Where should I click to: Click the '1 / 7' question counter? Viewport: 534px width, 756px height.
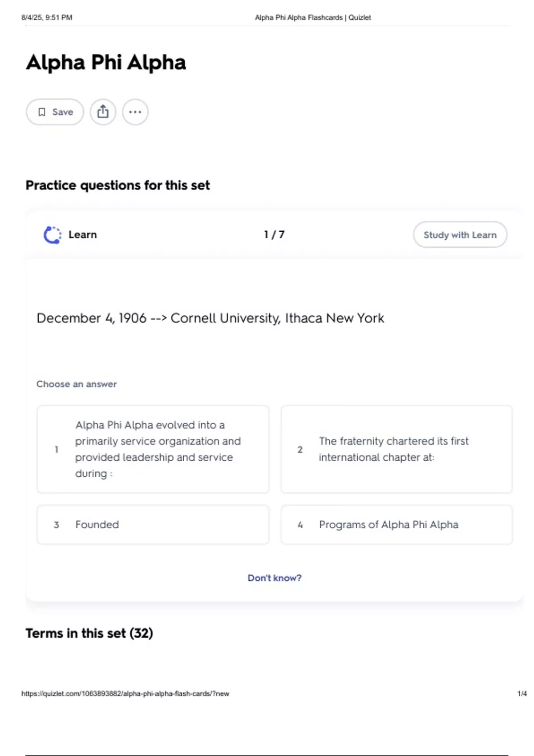274,235
